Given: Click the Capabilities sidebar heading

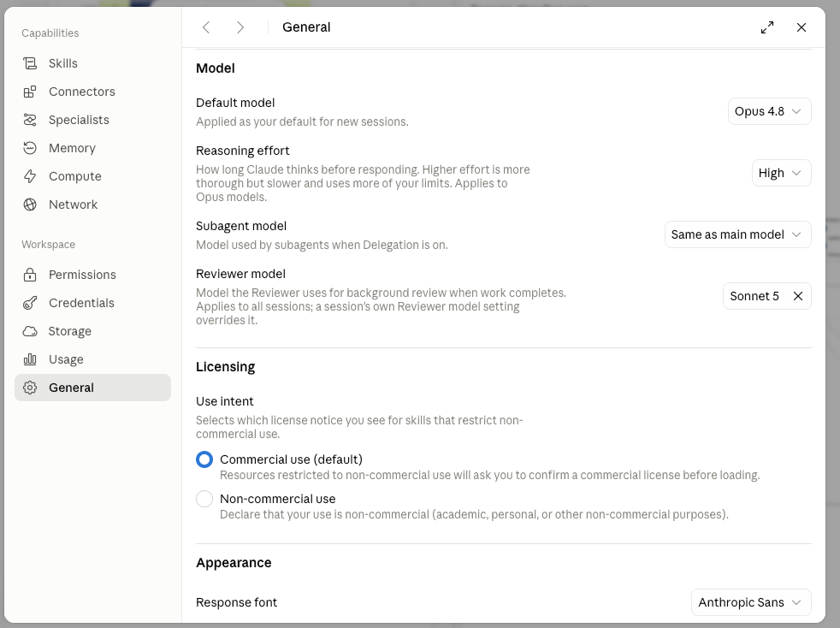Looking at the screenshot, I should (50, 33).
